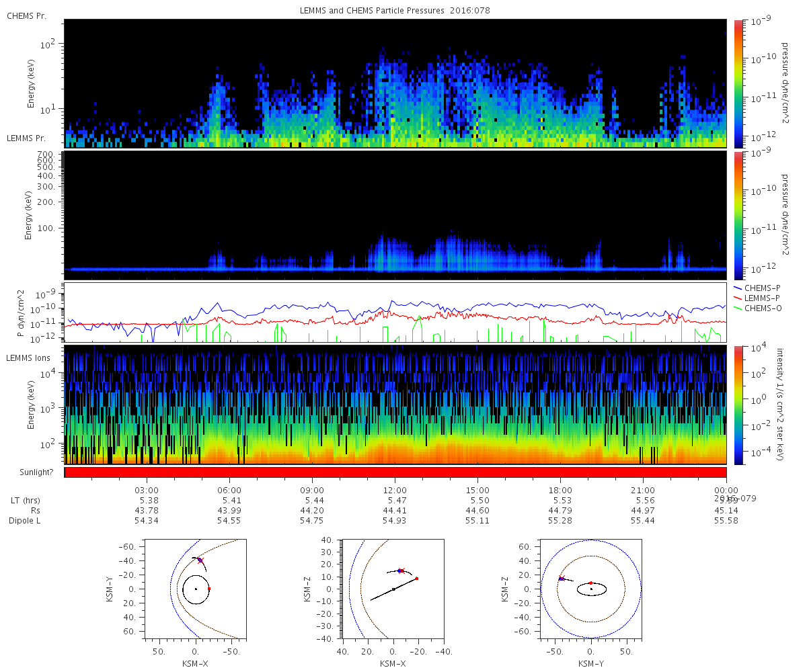Click the Dipole L value 55.58

pyautogui.click(x=726, y=521)
